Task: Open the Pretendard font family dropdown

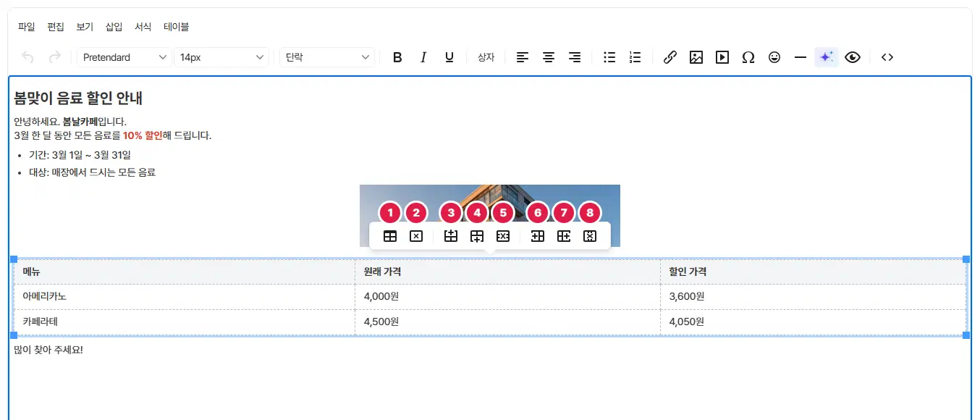Action: (124, 57)
